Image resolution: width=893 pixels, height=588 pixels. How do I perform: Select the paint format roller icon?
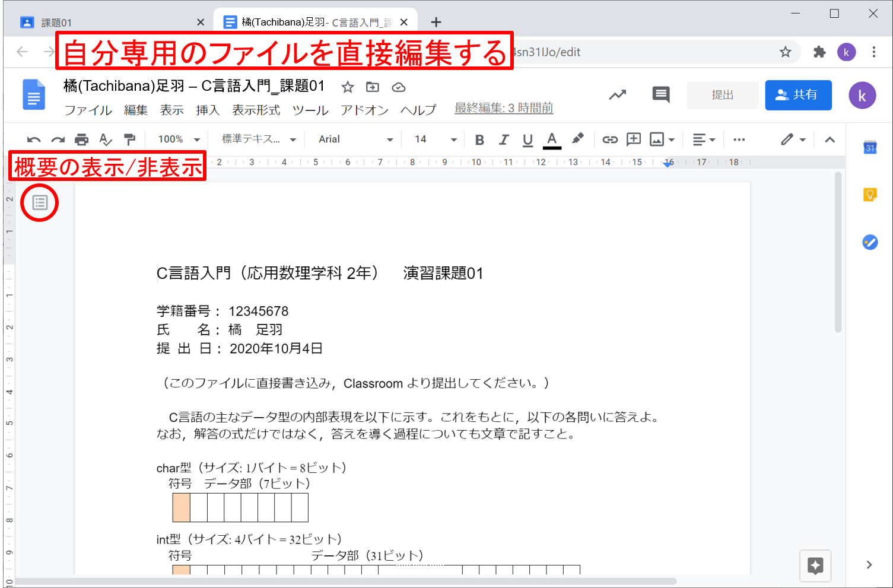point(129,140)
